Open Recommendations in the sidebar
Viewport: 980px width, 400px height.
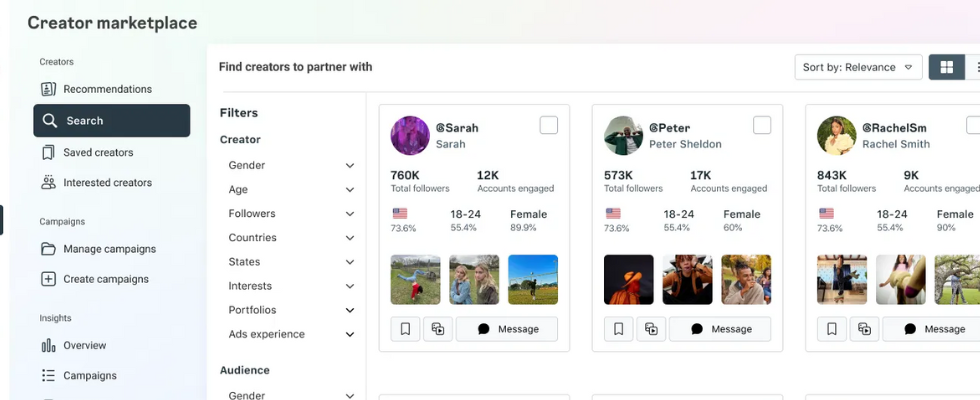tap(107, 89)
